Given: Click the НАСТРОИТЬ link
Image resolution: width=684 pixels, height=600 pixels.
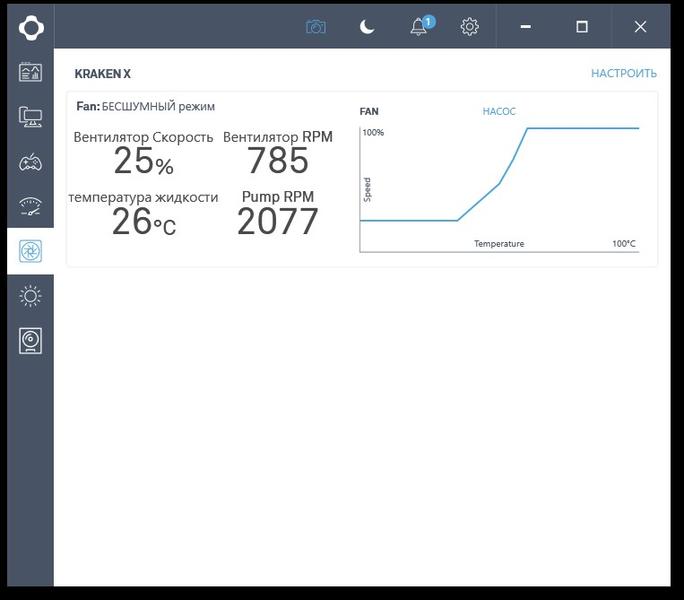Looking at the screenshot, I should (x=624, y=73).
